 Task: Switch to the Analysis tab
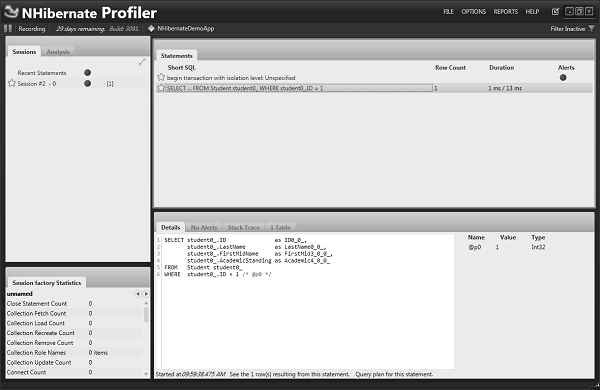point(58,52)
